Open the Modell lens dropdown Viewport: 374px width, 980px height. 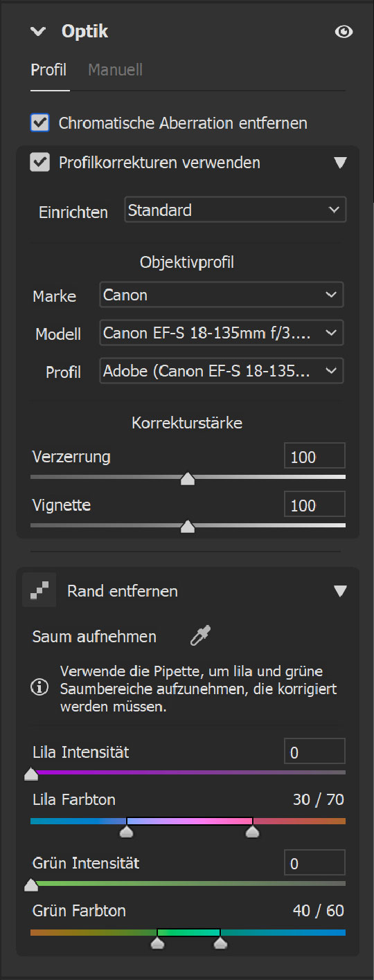tap(222, 333)
